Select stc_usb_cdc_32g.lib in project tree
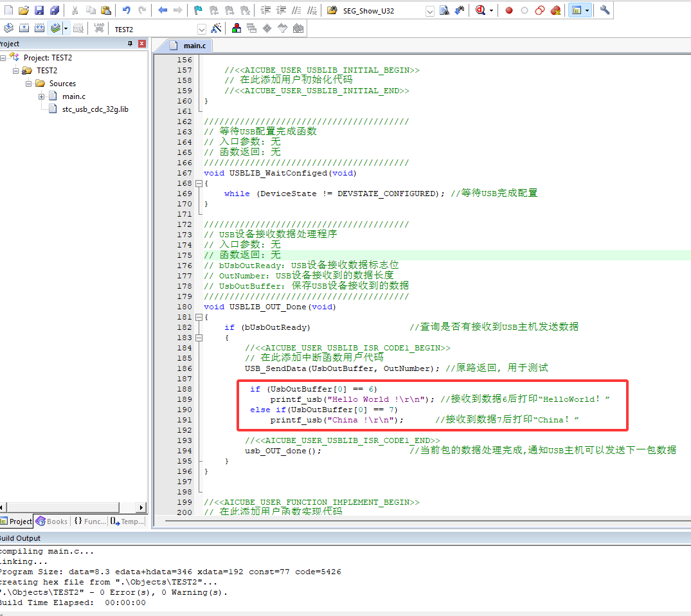 [94, 109]
